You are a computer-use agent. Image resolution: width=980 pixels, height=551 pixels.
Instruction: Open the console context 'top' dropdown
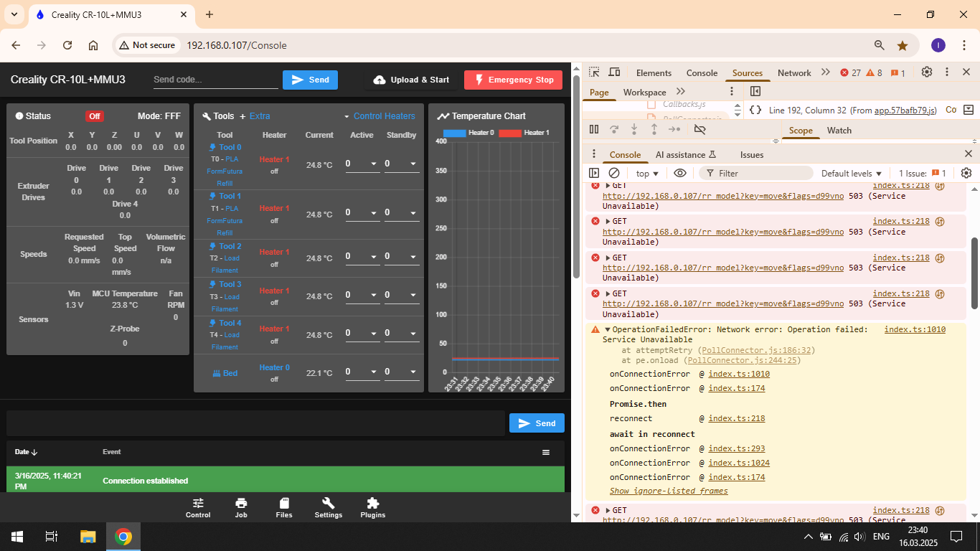pos(647,174)
